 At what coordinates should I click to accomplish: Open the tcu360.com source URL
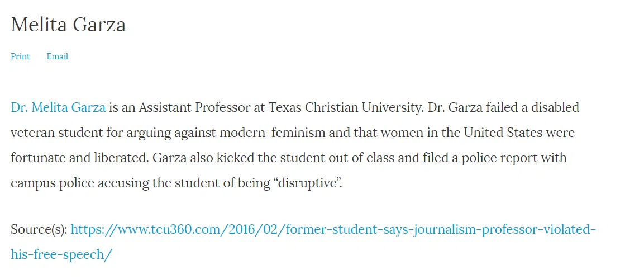point(303,242)
